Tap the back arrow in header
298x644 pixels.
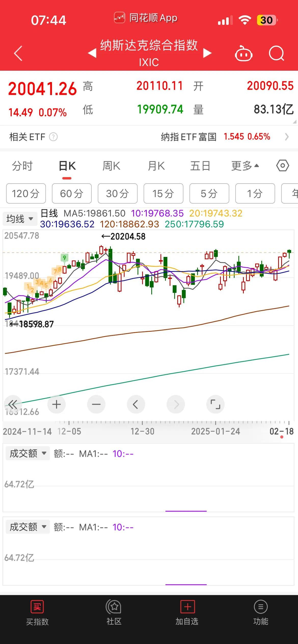[x=18, y=53]
